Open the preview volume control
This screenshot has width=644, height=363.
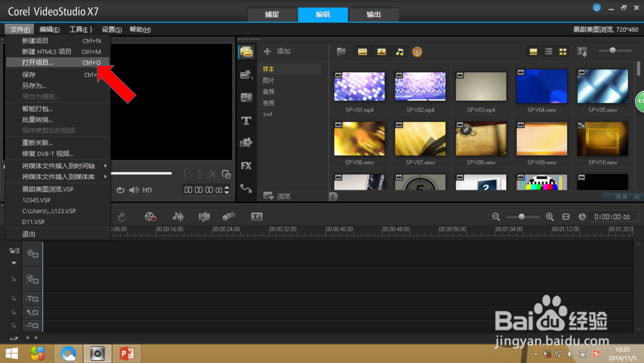(x=133, y=190)
